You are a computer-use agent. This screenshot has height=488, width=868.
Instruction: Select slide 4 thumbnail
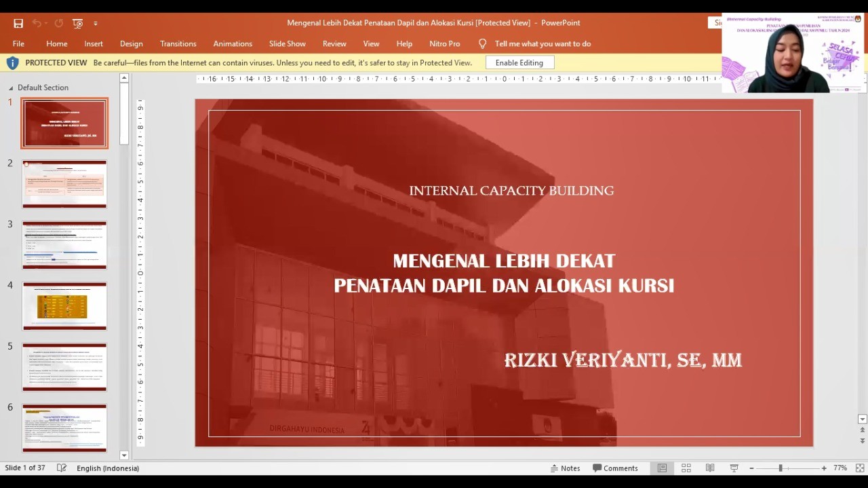[x=64, y=306]
